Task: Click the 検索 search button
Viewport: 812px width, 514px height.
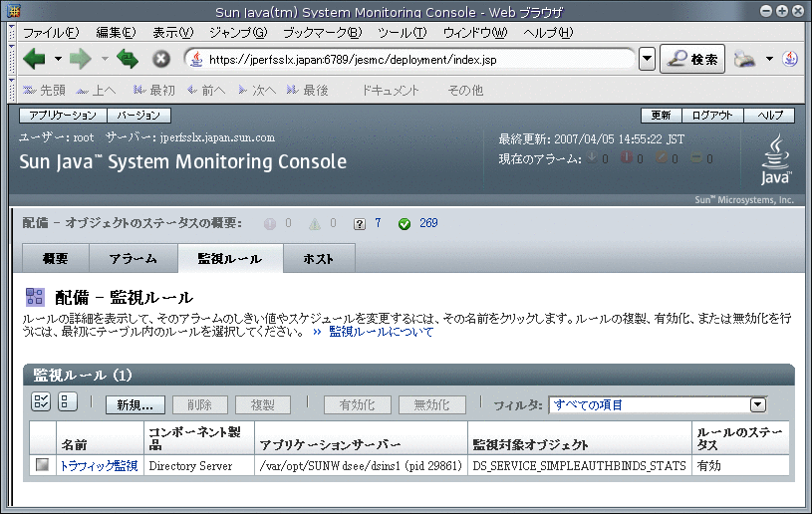Action: pyautogui.click(x=692, y=59)
